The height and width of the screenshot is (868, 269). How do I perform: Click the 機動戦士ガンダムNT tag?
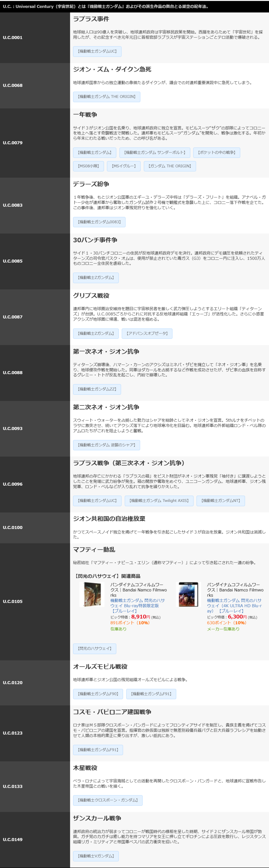220,501
